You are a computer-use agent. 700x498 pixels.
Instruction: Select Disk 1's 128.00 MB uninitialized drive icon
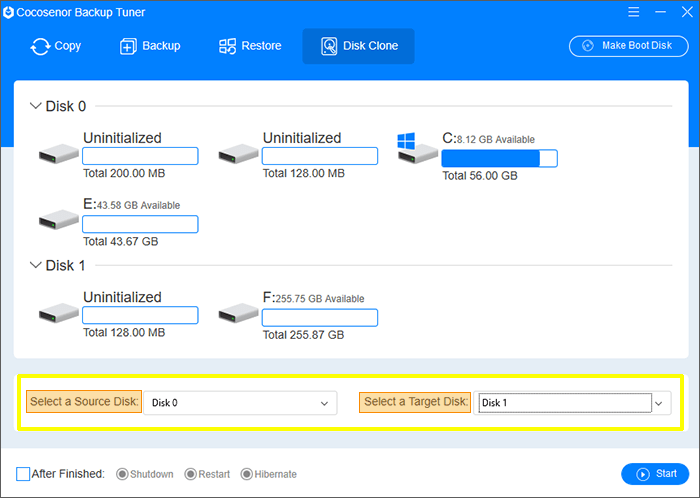coord(59,313)
